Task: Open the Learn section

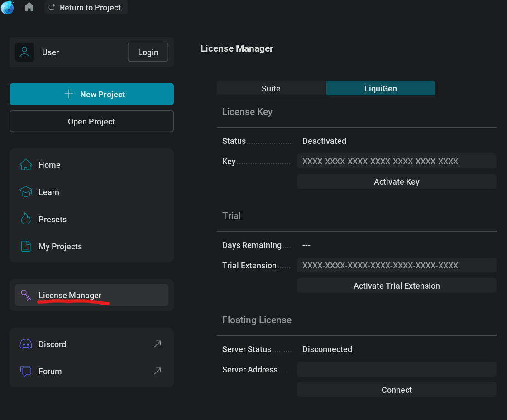Action: coord(91,192)
